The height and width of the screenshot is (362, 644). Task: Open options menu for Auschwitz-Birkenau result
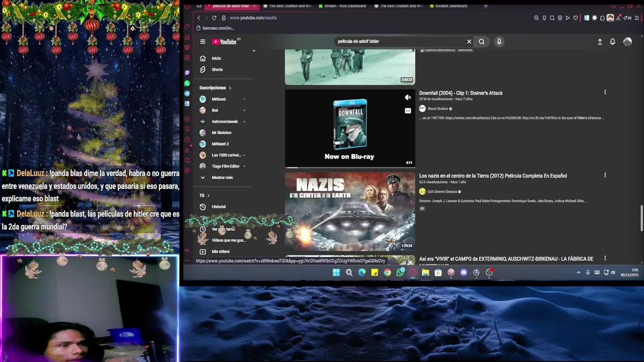[x=605, y=258]
